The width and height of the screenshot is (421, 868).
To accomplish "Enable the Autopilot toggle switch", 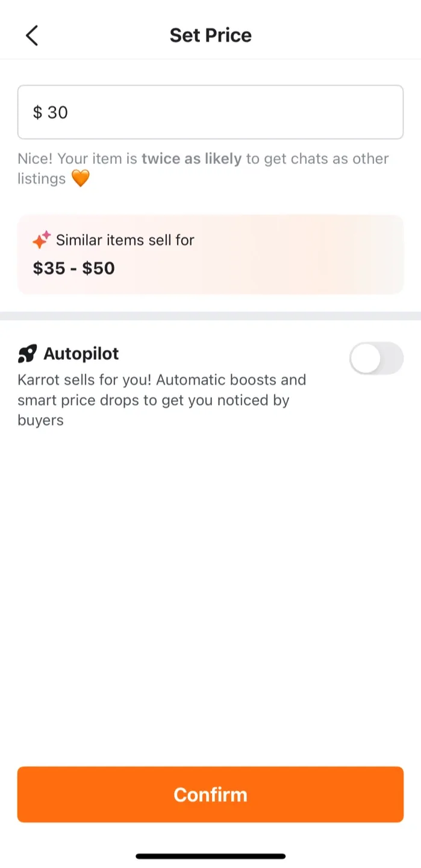I will pyautogui.click(x=376, y=358).
